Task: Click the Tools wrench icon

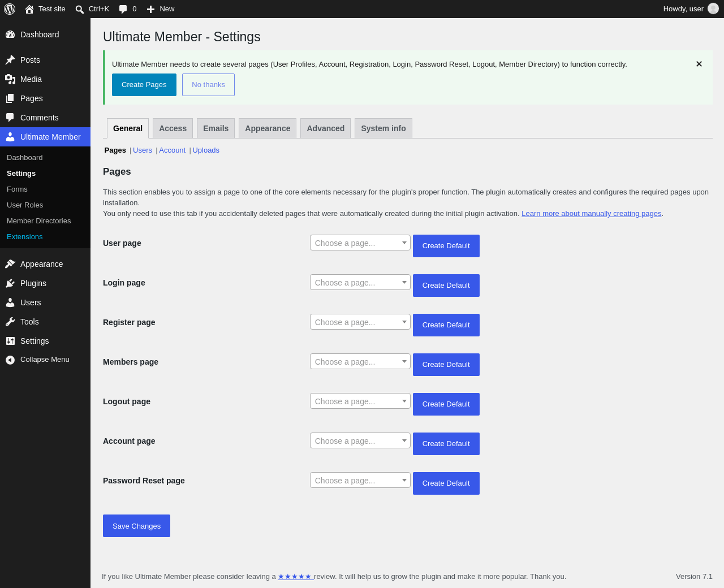Action: tap(10, 322)
